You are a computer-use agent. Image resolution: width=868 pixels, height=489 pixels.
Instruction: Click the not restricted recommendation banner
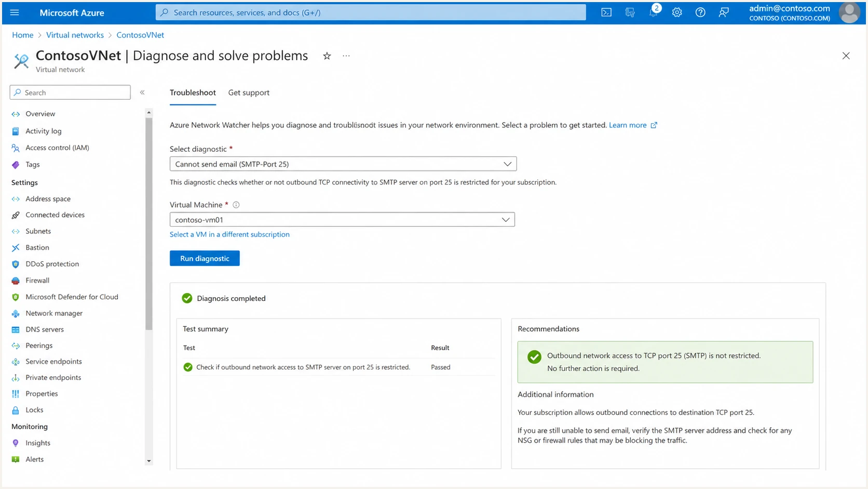tap(665, 362)
